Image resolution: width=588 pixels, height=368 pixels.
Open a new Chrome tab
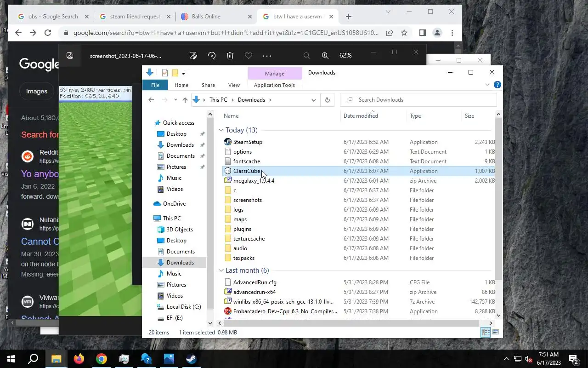point(349,17)
